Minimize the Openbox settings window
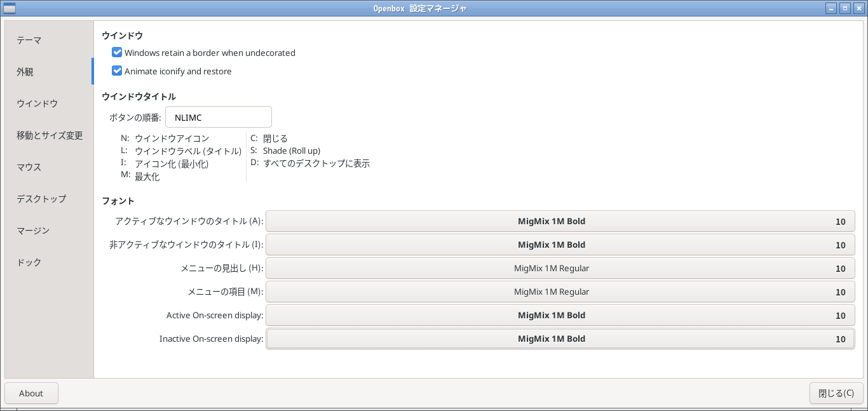 click(x=831, y=8)
